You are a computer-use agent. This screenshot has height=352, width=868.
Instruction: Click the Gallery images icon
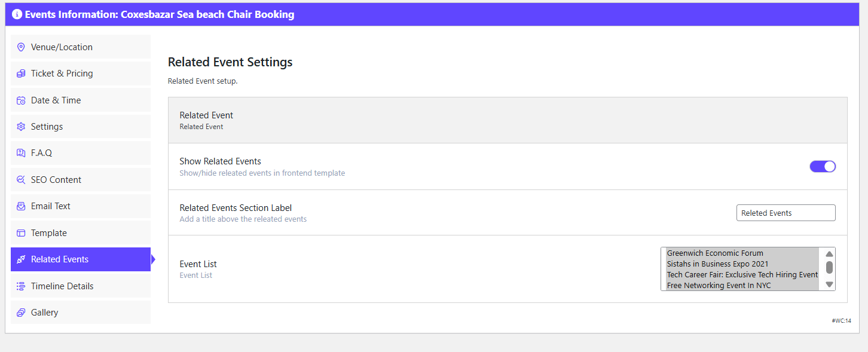pyautogui.click(x=21, y=313)
